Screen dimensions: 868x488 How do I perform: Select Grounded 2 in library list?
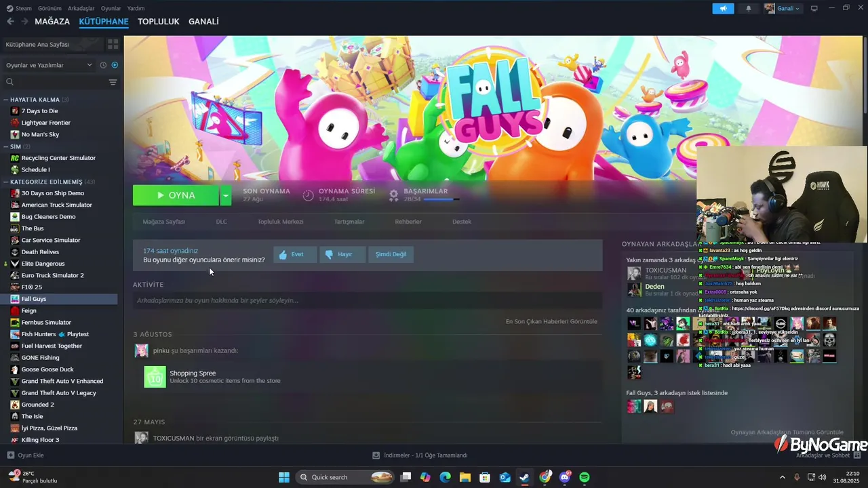coord(37,405)
